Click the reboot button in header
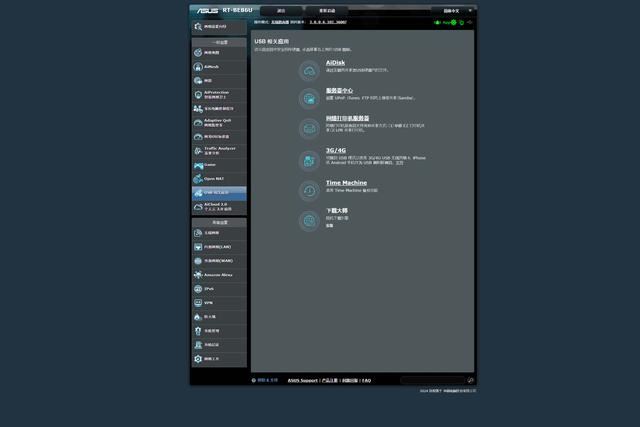The image size is (640, 427). pos(327,11)
